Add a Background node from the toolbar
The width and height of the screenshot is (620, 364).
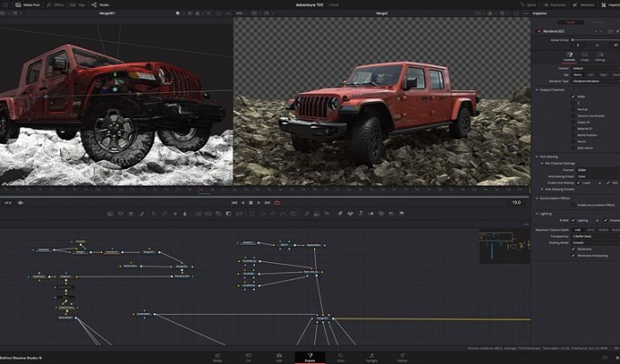coord(110,214)
